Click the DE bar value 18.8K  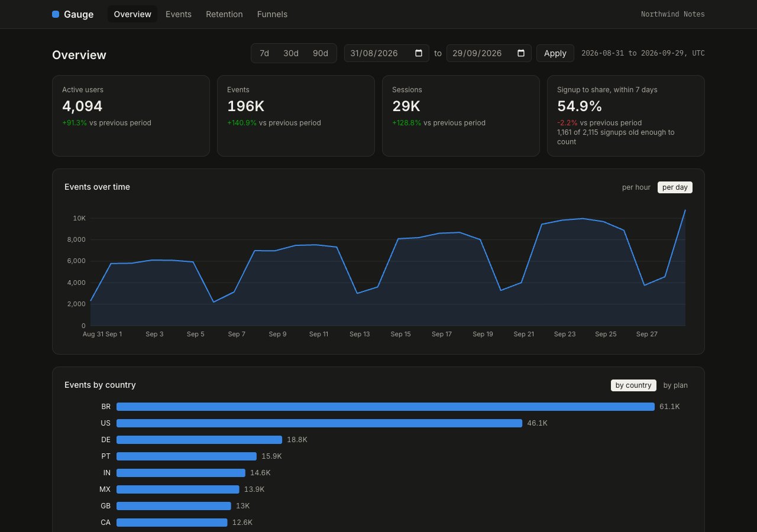(297, 440)
